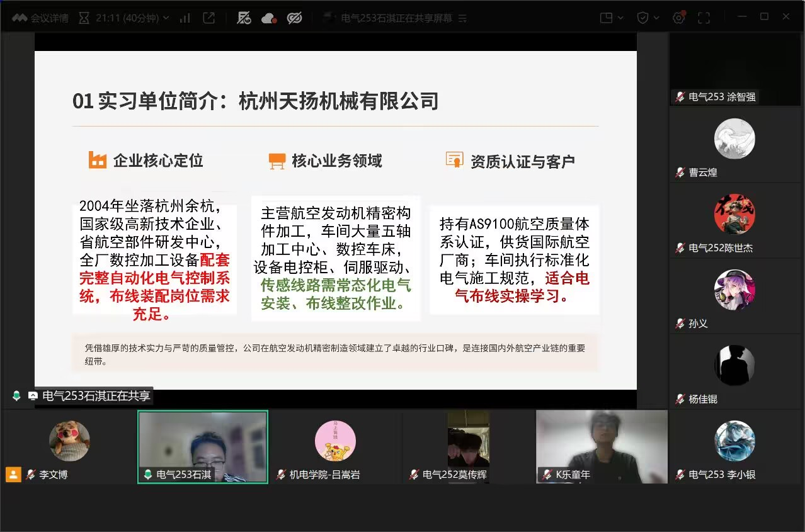Click green mic icon on 电气253石淇 video
The width and height of the screenshot is (805, 532).
(147, 475)
